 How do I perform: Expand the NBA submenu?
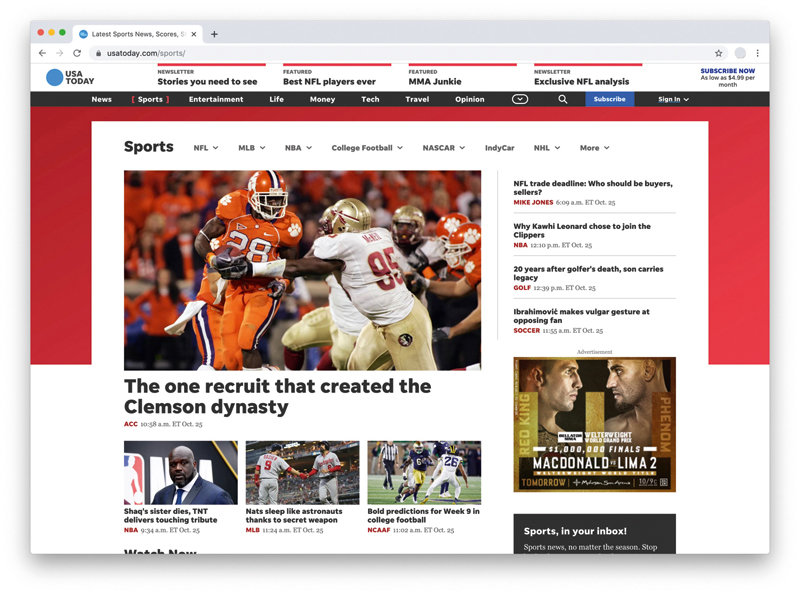pos(298,147)
